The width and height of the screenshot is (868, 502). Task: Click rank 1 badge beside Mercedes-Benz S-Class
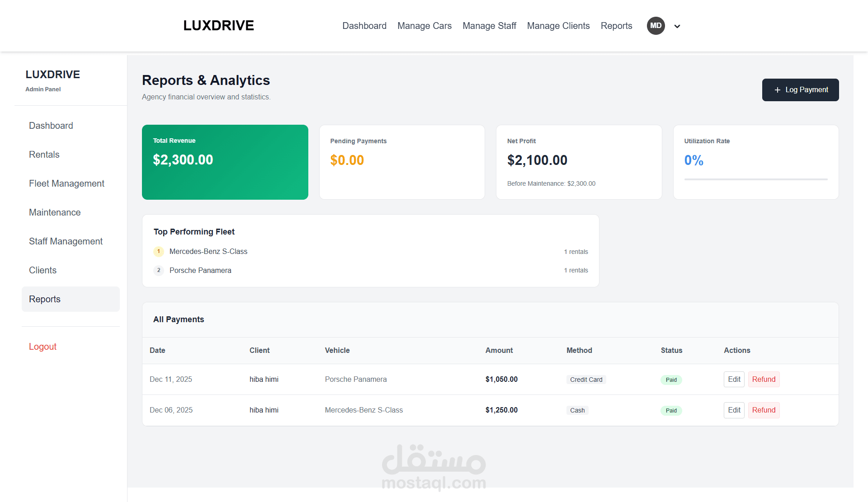click(x=159, y=251)
